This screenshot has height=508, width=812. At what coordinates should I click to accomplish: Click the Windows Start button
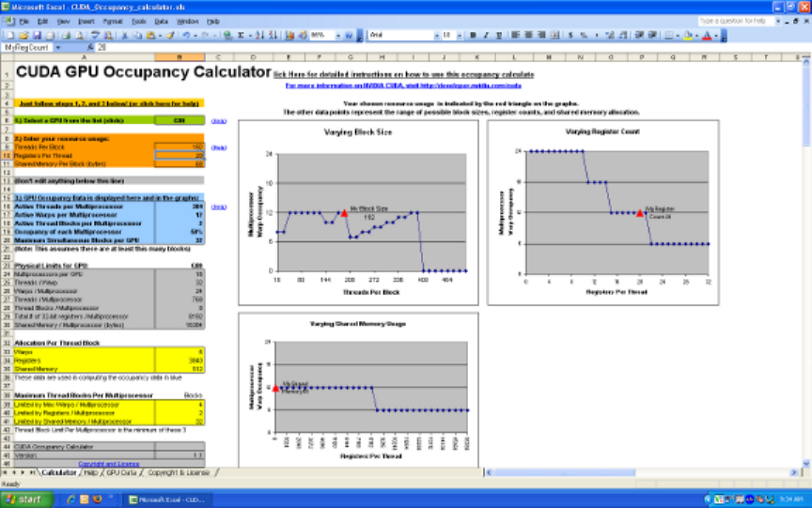(26, 500)
